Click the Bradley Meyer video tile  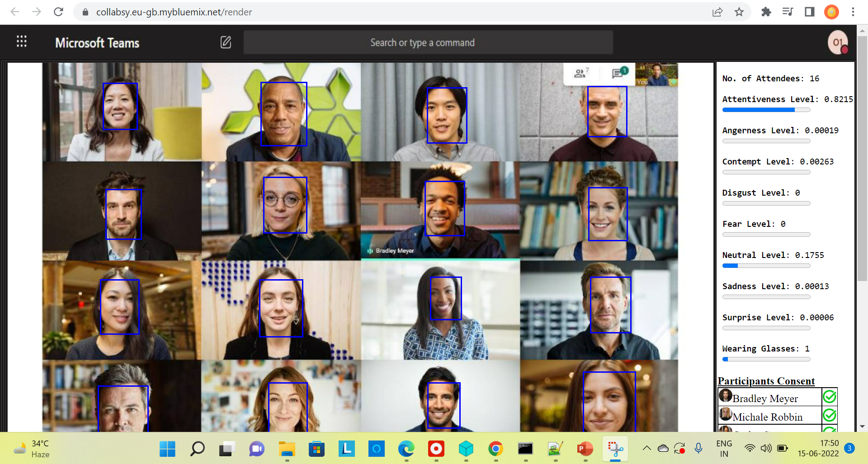pos(440,211)
